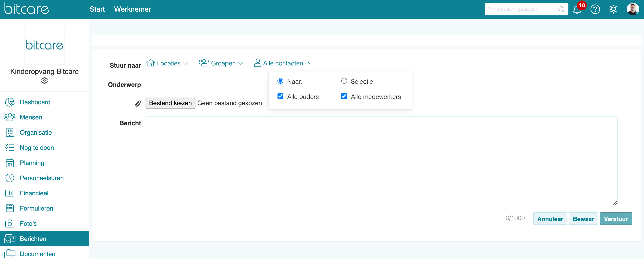Uncheck the Alle medewerkers checkbox
The height and width of the screenshot is (259, 644).
(x=344, y=96)
